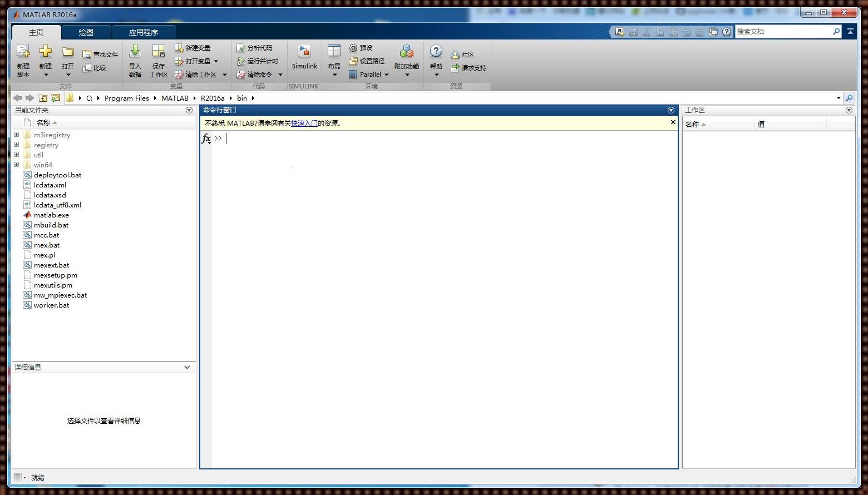Click 比较 (Compare) in the file group
Screen dimensions: 868x495
point(94,68)
